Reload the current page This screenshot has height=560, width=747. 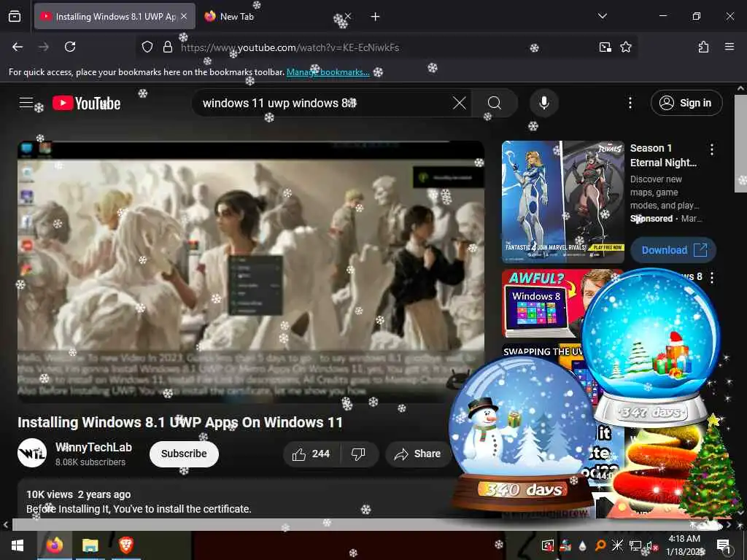coord(70,47)
